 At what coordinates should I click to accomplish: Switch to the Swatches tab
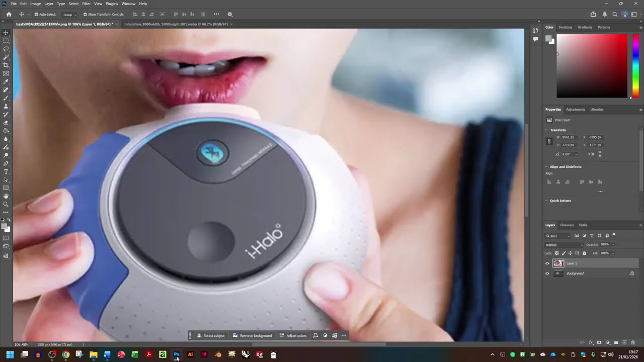click(x=566, y=27)
